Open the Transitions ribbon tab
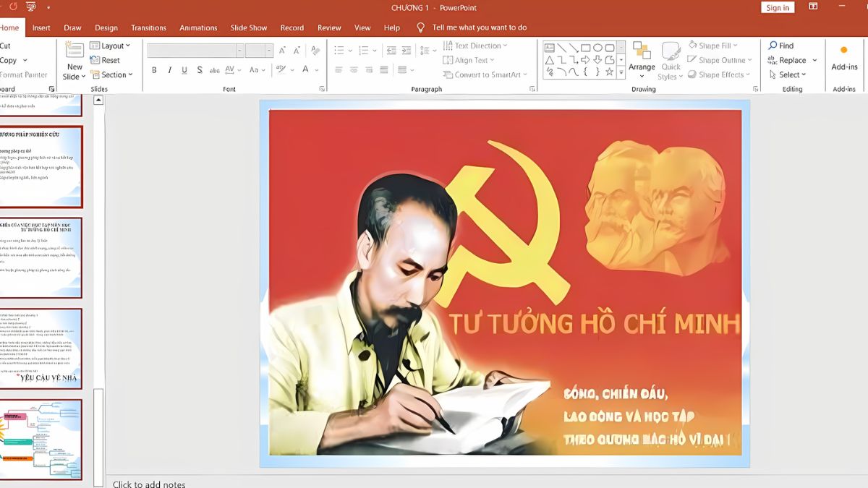Image resolution: width=868 pixels, height=488 pixels. pos(149,27)
